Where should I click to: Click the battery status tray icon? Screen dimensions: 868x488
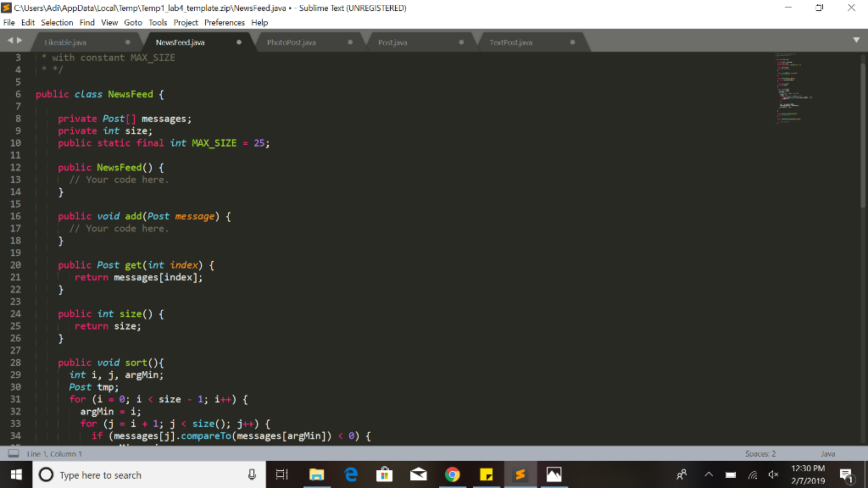(x=731, y=474)
